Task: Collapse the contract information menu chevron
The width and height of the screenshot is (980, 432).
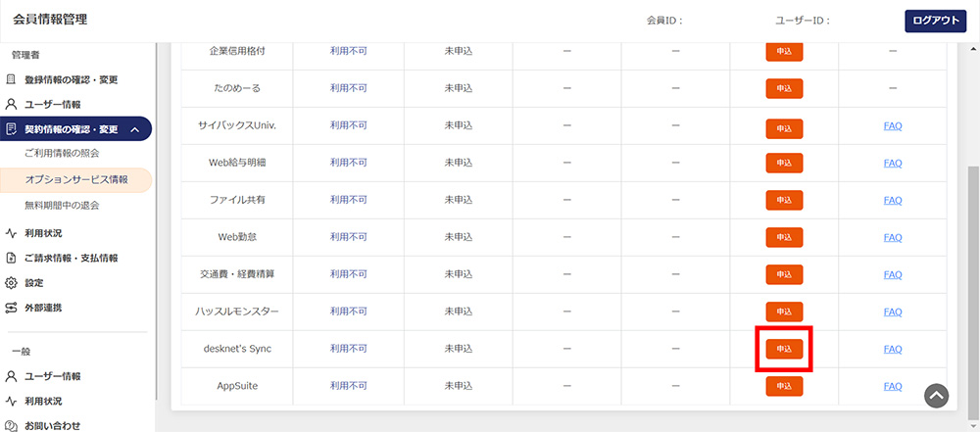Action: (x=134, y=129)
